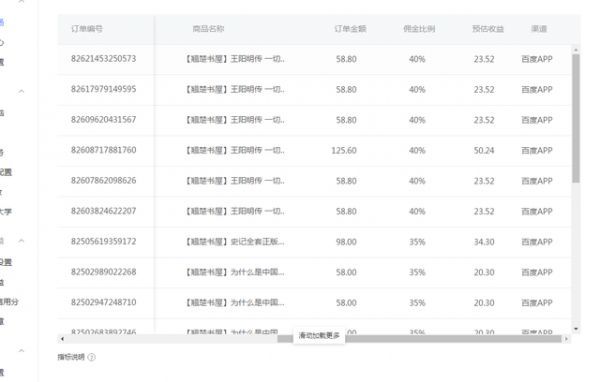The height and width of the screenshot is (382, 600).
Task: Click the vertical scrollbar's down arrow
Action: [x=576, y=329]
